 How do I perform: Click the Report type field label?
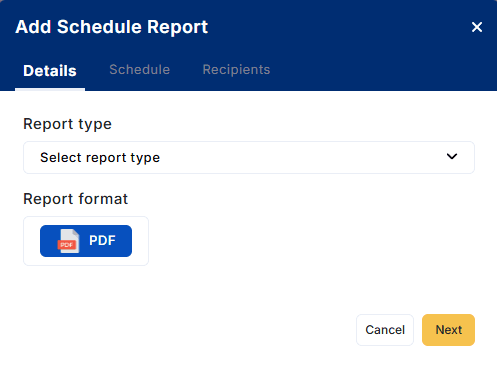coord(67,124)
